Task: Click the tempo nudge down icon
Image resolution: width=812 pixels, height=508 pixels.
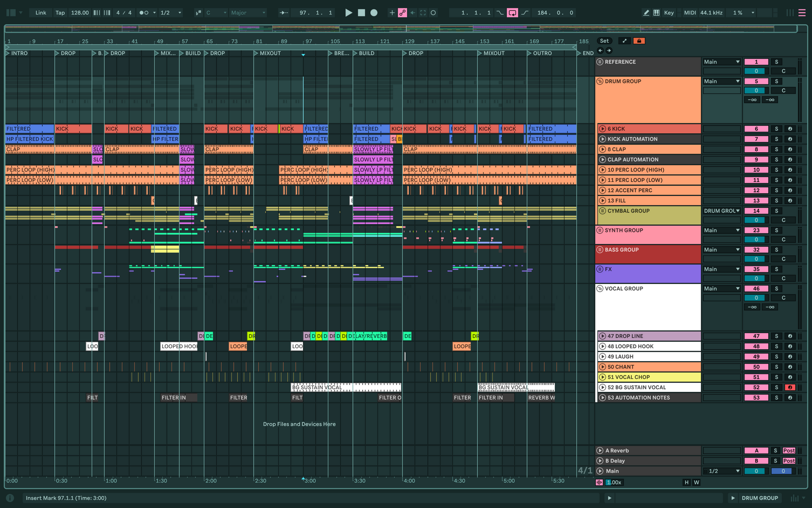Action: (97, 13)
